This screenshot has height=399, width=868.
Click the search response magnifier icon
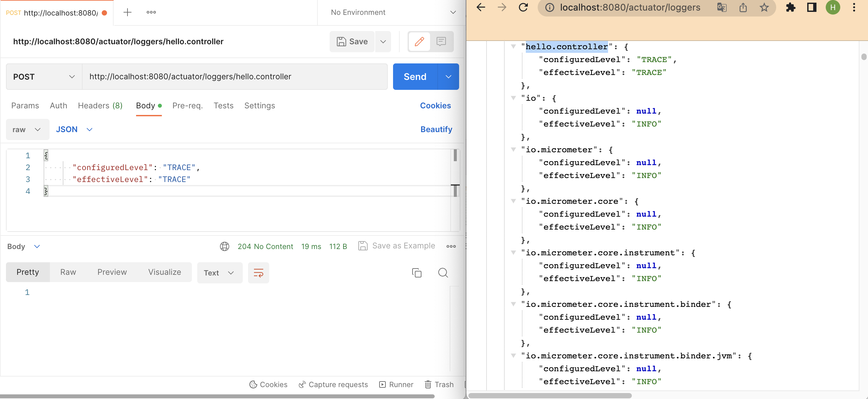pos(443,272)
